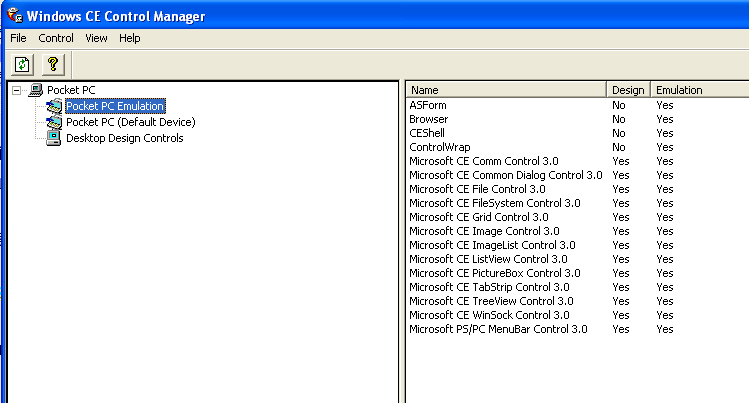749x403 pixels.
Task: Click the Pocket PC Emulation device icon
Action: point(54,106)
